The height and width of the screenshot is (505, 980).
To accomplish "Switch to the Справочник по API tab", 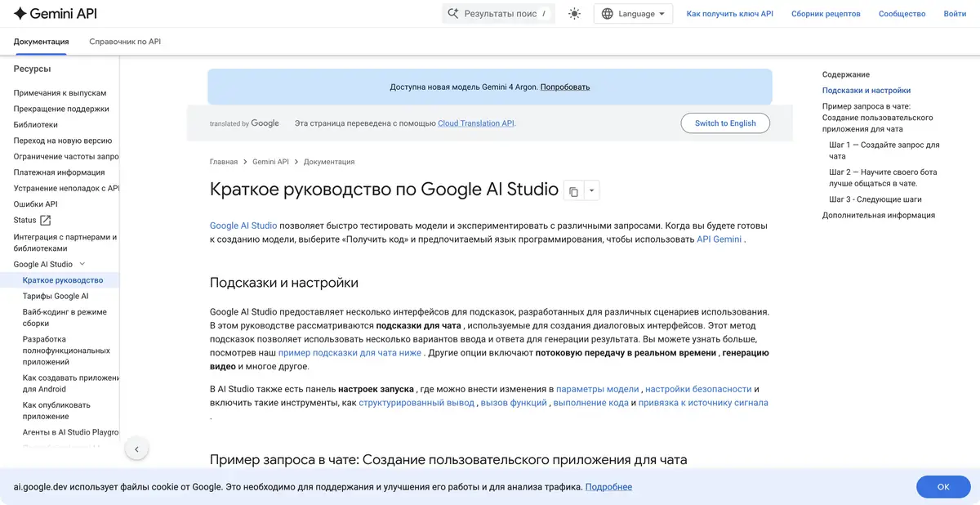I will pos(125,42).
